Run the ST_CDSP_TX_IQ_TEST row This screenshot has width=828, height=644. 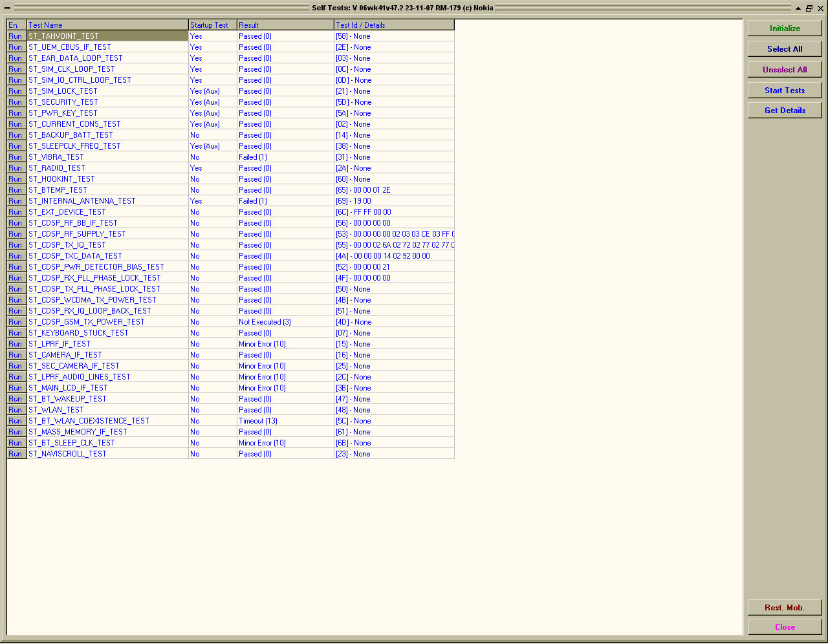[x=16, y=245]
